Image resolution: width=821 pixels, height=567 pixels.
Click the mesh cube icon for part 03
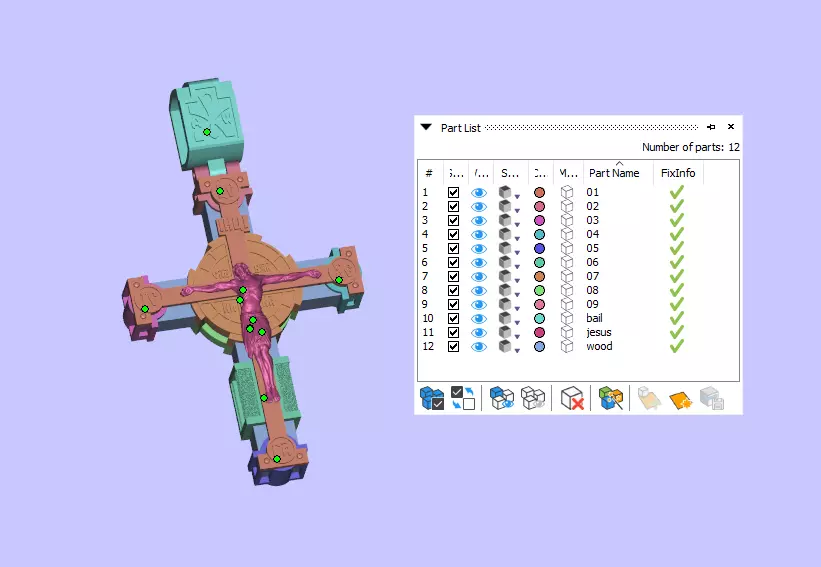[567, 220]
